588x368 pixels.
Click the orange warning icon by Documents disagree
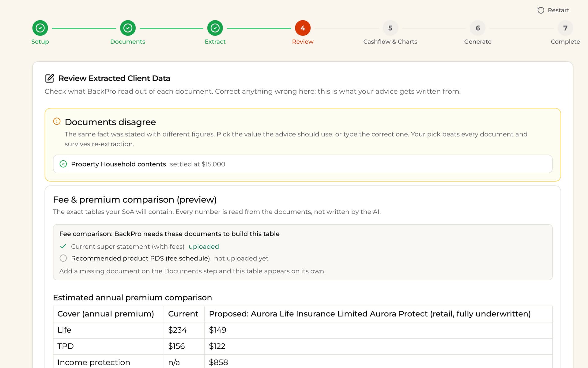tap(57, 121)
